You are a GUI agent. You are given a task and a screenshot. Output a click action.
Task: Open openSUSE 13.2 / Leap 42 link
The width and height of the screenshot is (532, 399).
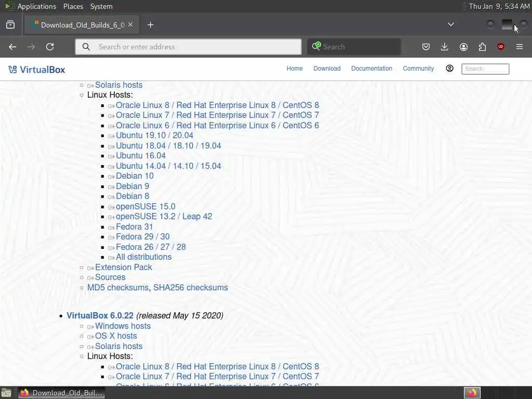[x=164, y=217]
